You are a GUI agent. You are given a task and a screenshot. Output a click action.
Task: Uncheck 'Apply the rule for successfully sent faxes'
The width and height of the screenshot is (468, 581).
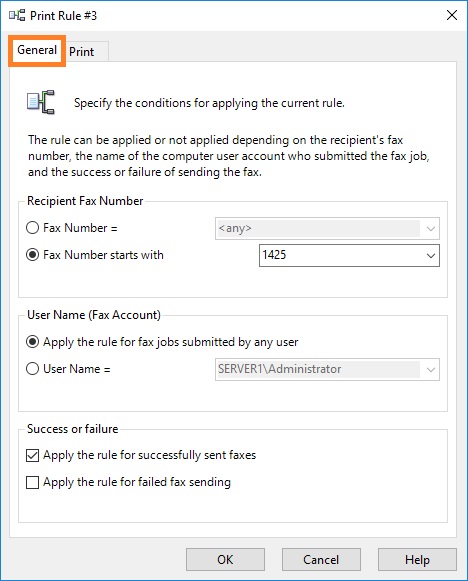tap(33, 455)
